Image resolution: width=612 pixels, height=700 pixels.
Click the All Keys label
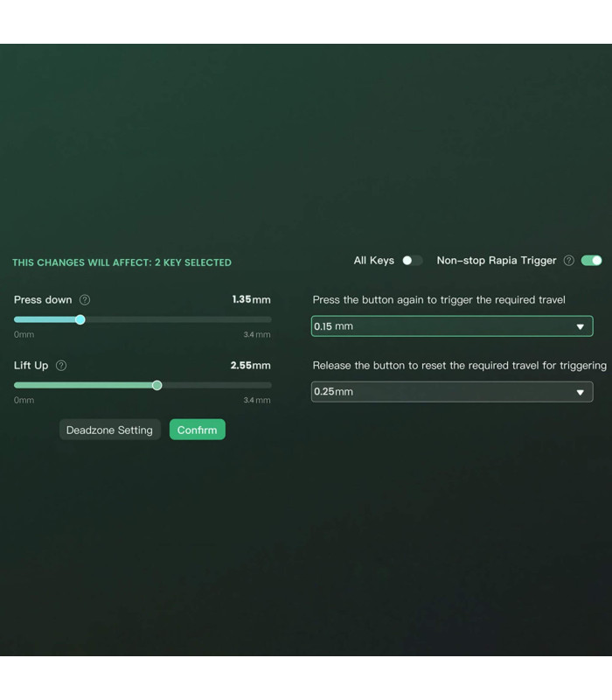tap(373, 261)
